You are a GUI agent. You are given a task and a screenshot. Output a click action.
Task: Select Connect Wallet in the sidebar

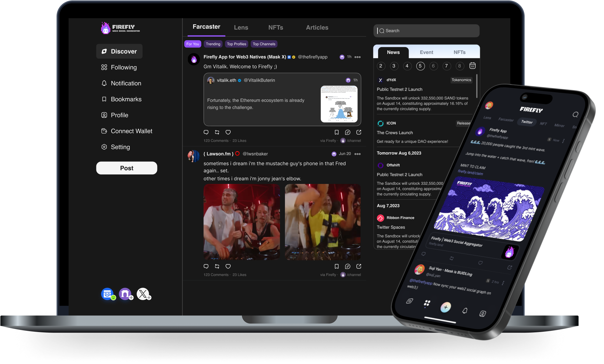point(127,131)
